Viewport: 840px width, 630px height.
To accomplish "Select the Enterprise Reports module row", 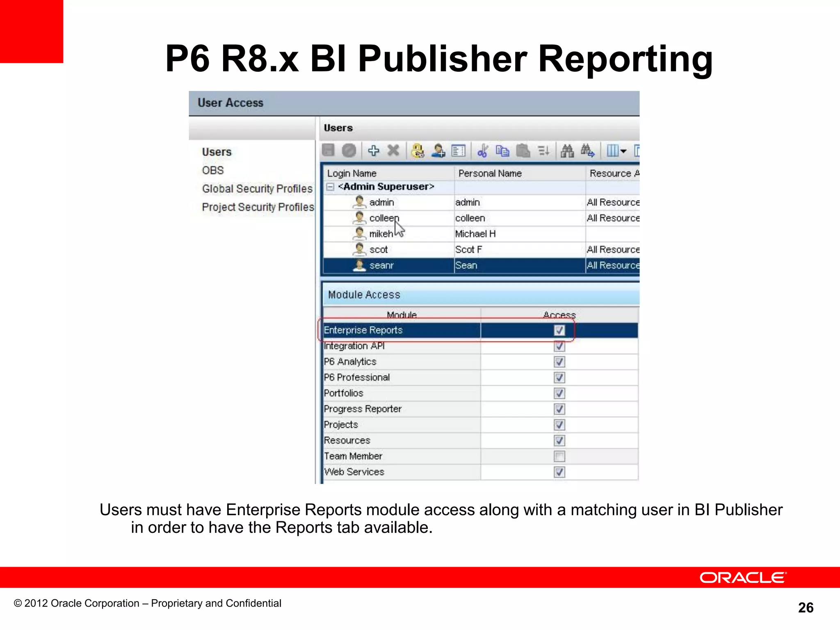I will click(481, 330).
